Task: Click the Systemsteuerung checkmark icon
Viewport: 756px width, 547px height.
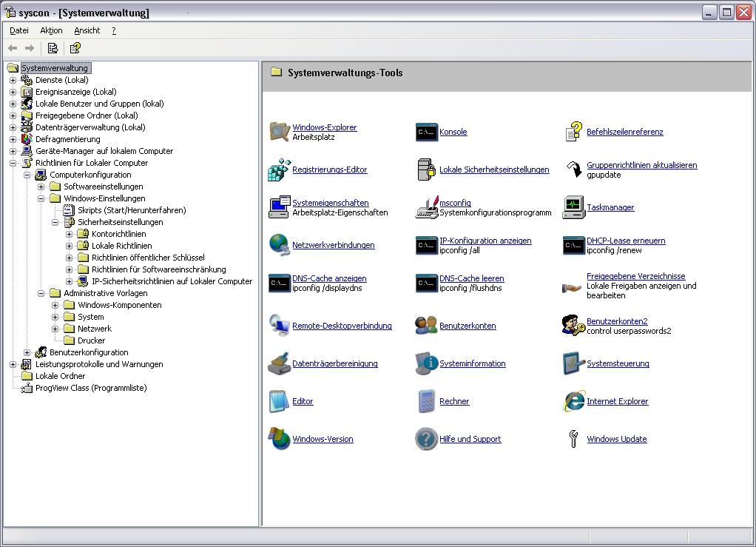Action: coord(573,363)
